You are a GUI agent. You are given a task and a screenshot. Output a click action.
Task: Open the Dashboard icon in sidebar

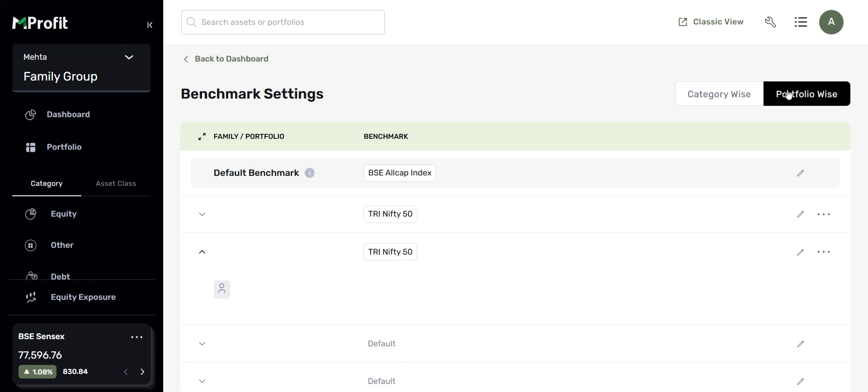click(x=30, y=115)
